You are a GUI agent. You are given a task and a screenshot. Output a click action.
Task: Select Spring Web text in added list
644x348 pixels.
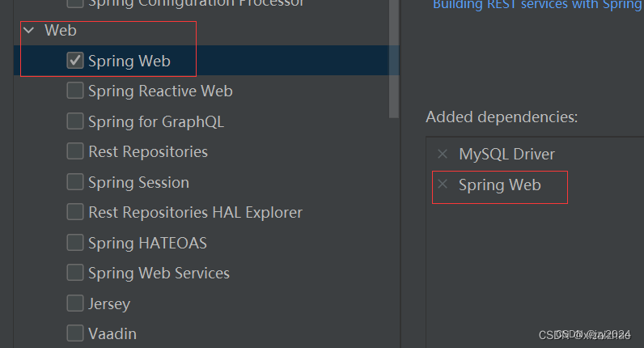(x=499, y=185)
